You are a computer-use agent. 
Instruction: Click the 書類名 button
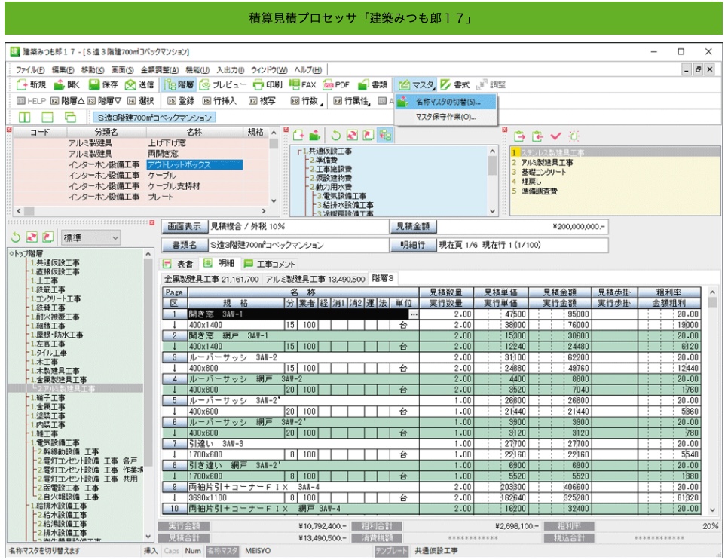tap(184, 245)
